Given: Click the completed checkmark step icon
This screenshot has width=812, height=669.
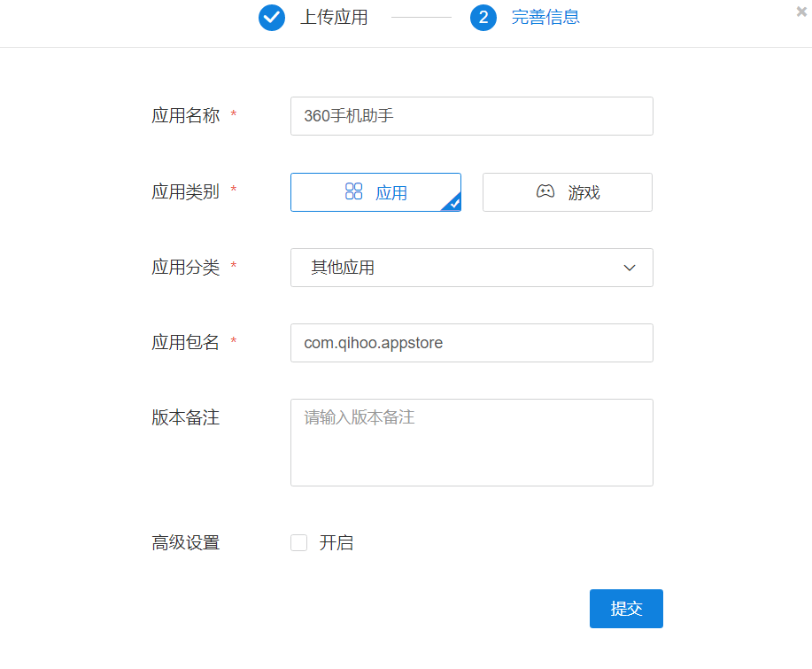Looking at the screenshot, I should [271, 18].
